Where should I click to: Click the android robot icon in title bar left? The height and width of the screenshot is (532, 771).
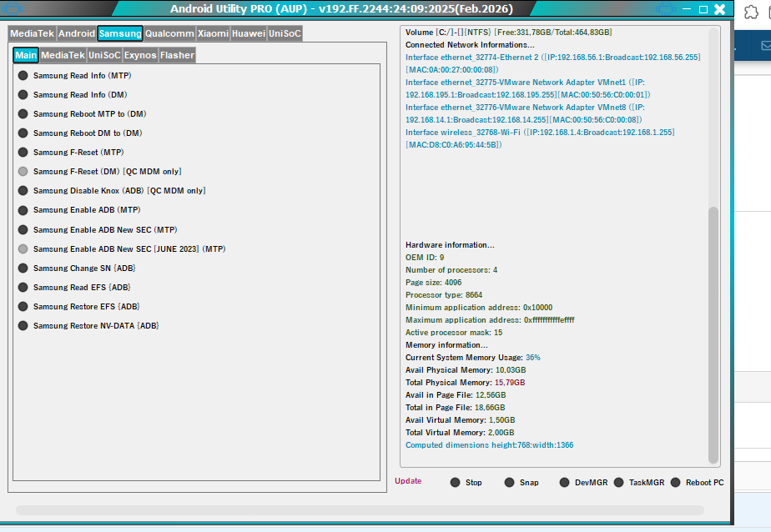(x=13, y=8)
